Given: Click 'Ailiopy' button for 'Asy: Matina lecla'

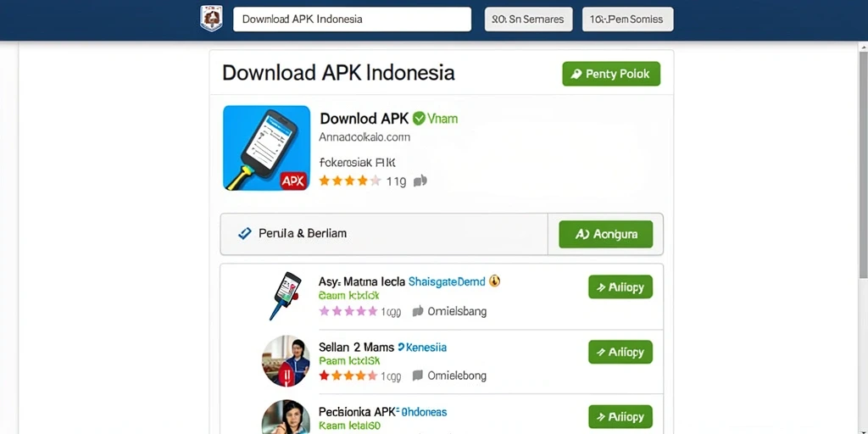Looking at the screenshot, I should click(x=620, y=287).
